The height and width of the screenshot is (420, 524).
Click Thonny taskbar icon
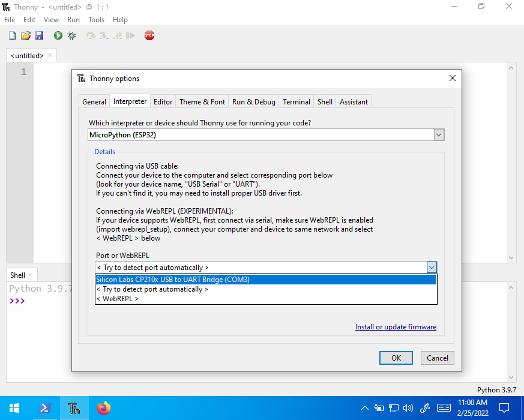pyautogui.click(x=74, y=408)
